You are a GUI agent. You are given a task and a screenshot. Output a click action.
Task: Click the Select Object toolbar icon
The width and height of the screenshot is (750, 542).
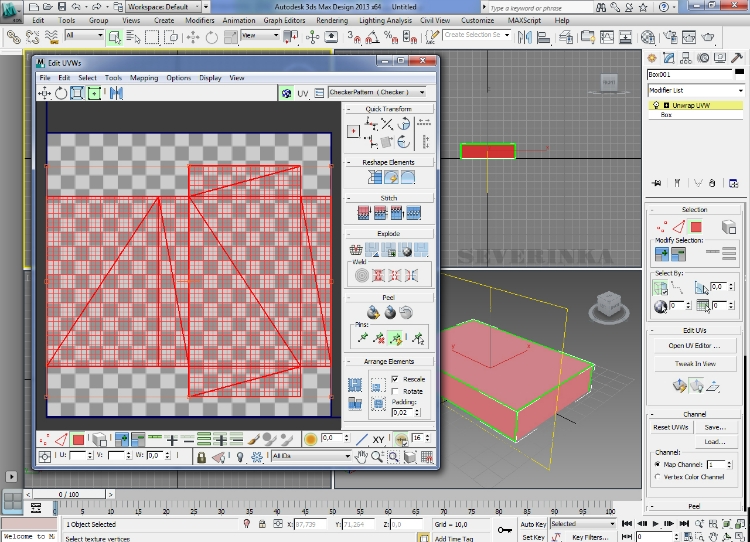(114, 37)
